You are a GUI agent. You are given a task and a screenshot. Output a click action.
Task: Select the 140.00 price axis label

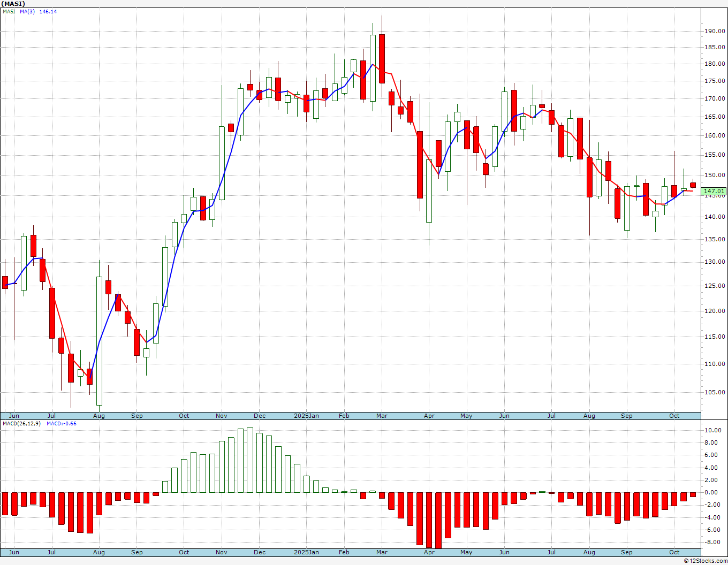[x=715, y=217]
